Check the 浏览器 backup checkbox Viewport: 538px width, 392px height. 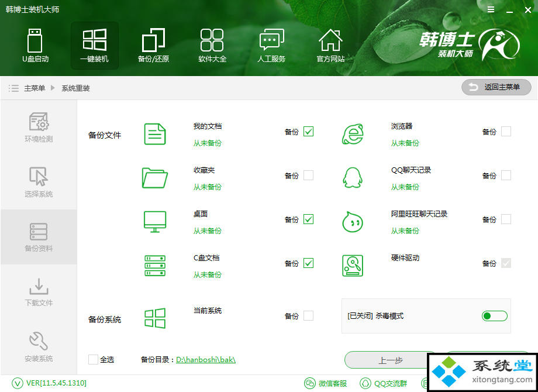pyautogui.click(x=506, y=132)
